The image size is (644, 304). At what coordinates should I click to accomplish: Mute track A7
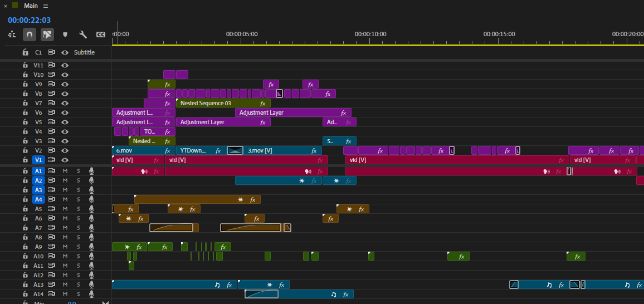65,228
